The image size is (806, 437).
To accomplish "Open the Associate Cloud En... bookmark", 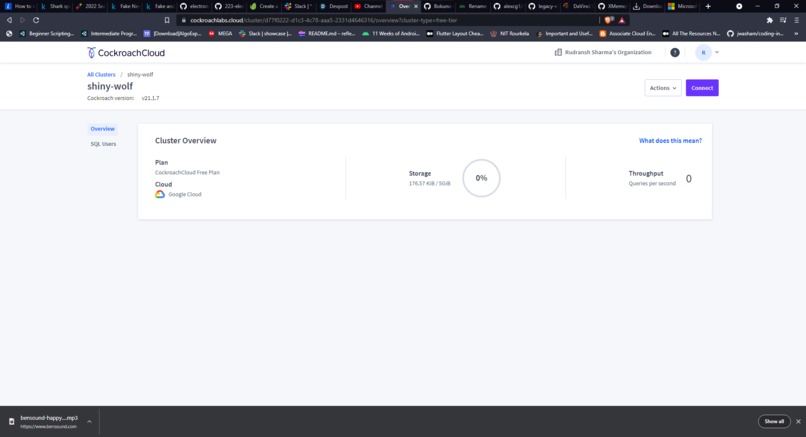I will 628,33.
